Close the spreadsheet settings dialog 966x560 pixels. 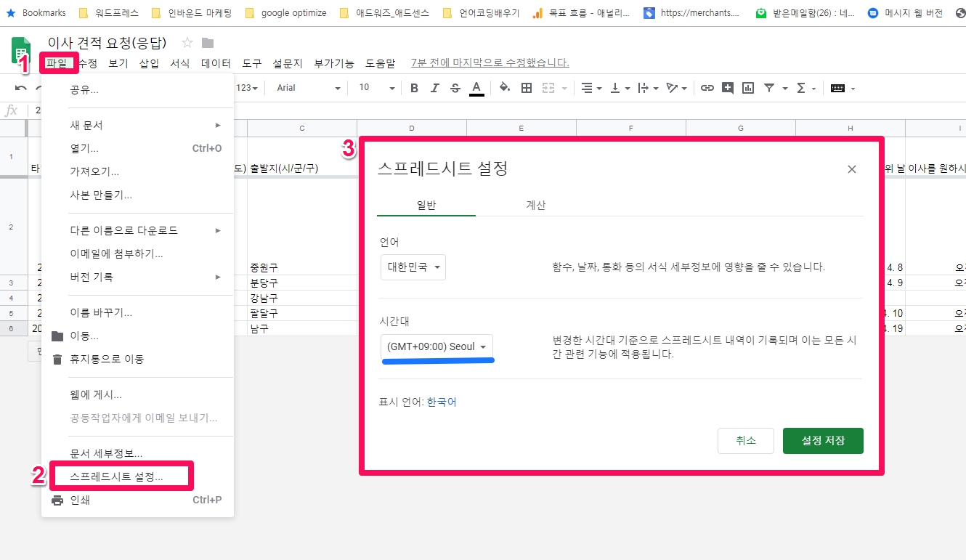(x=852, y=169)
